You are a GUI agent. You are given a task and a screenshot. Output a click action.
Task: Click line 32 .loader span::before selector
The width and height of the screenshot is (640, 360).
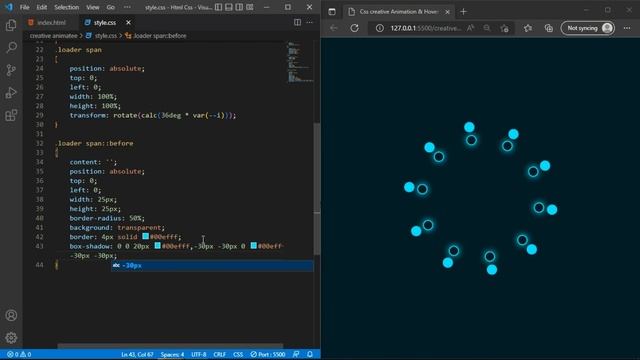94,143
